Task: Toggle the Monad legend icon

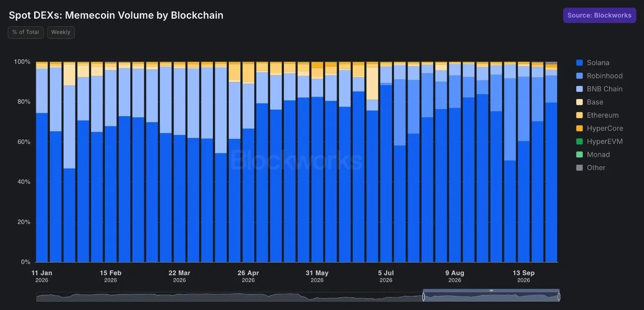Action: click(x=579, y=154)
